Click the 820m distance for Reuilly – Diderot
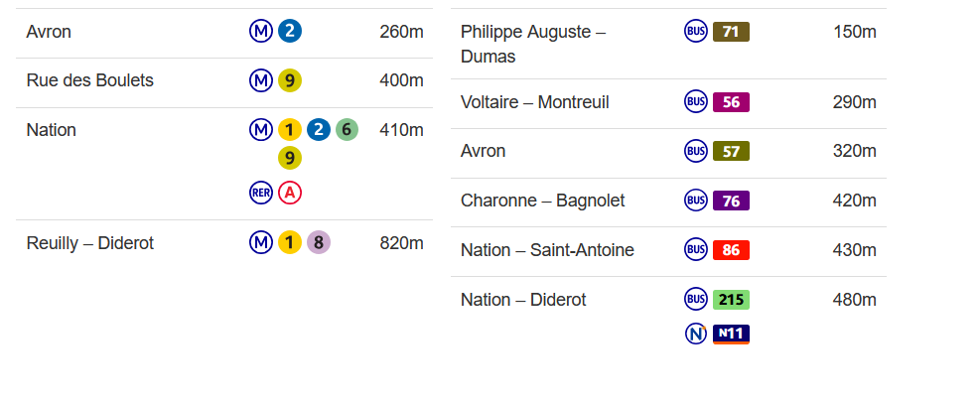 (x=401, y=242)
